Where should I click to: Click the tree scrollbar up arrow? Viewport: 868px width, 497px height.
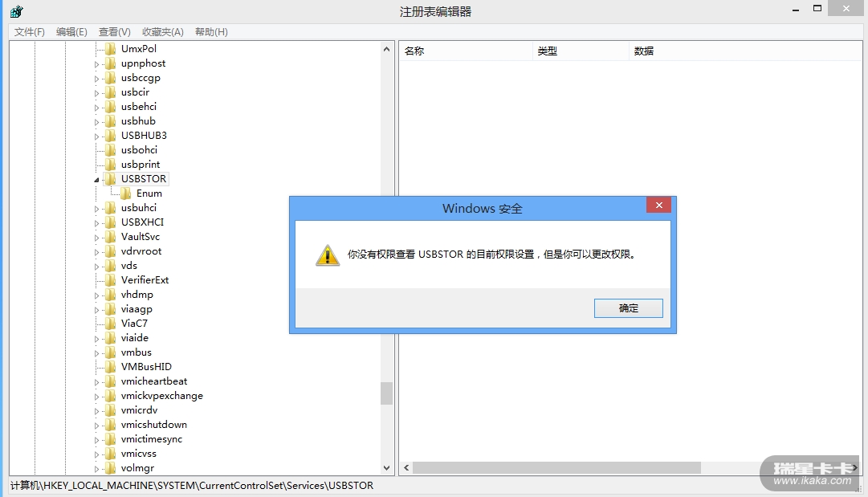pos(386,49)
